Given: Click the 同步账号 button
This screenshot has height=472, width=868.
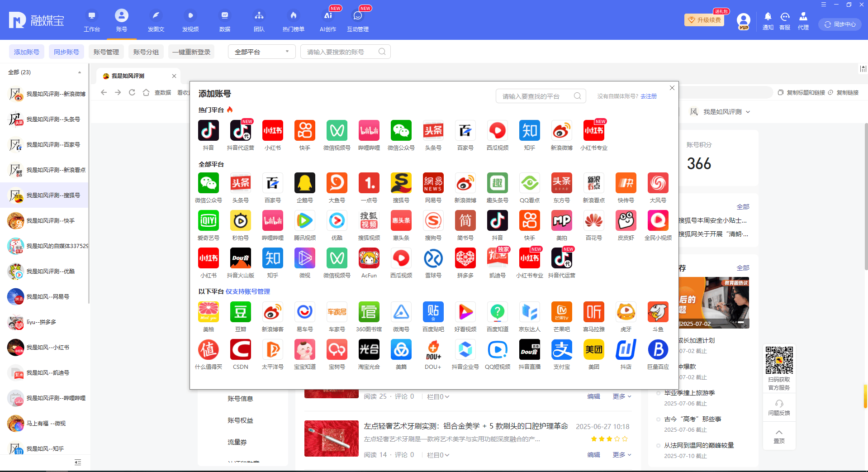Looking at the screenshot, I should [66, 52].
